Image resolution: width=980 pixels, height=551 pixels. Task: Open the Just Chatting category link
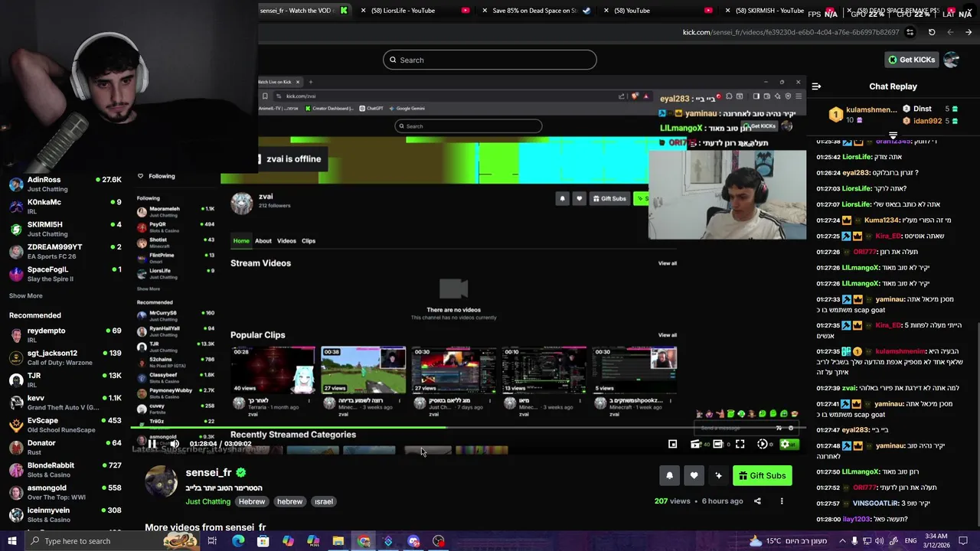[207, 501]
